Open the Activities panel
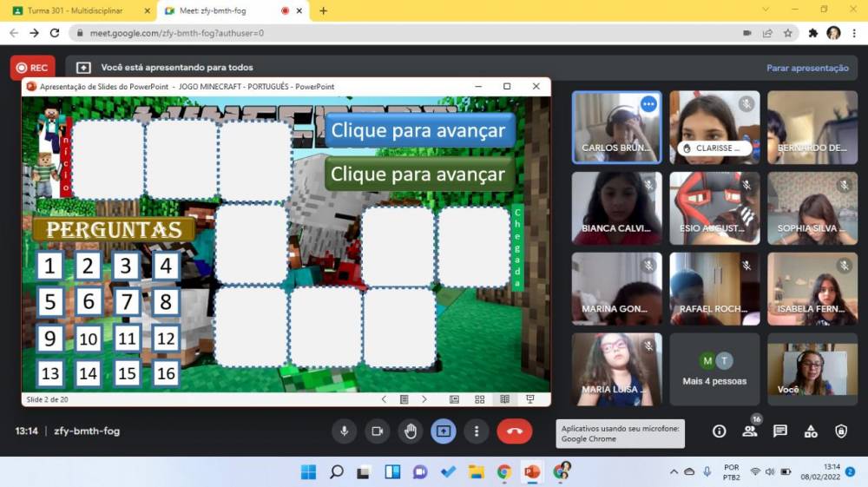868x487 pixels. (811, 431)
